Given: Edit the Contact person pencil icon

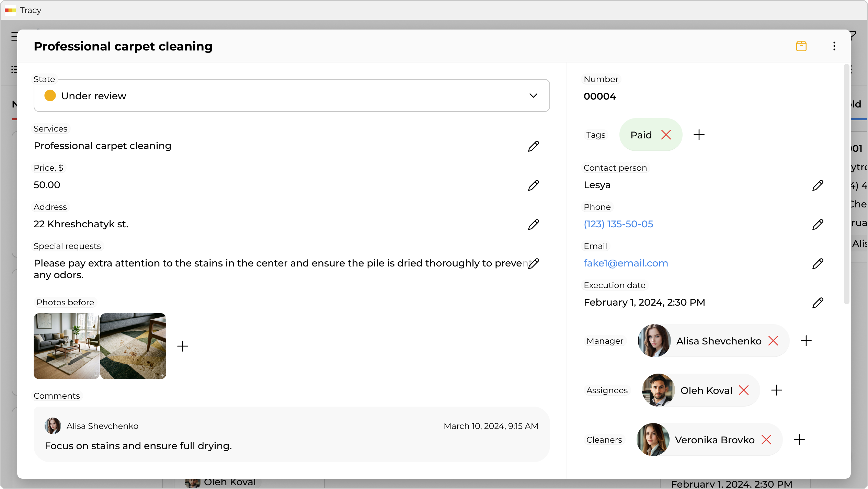Looking at the screenshot, I should (x=818, y=185).
